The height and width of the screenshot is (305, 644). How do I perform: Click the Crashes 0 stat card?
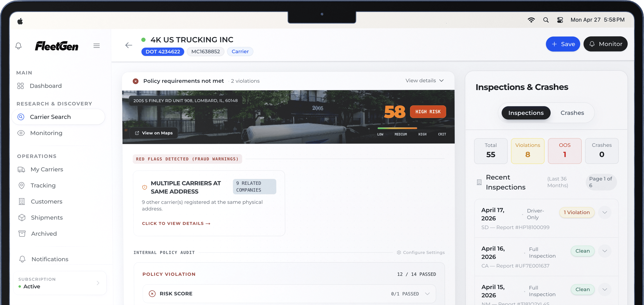pos(602,151)
